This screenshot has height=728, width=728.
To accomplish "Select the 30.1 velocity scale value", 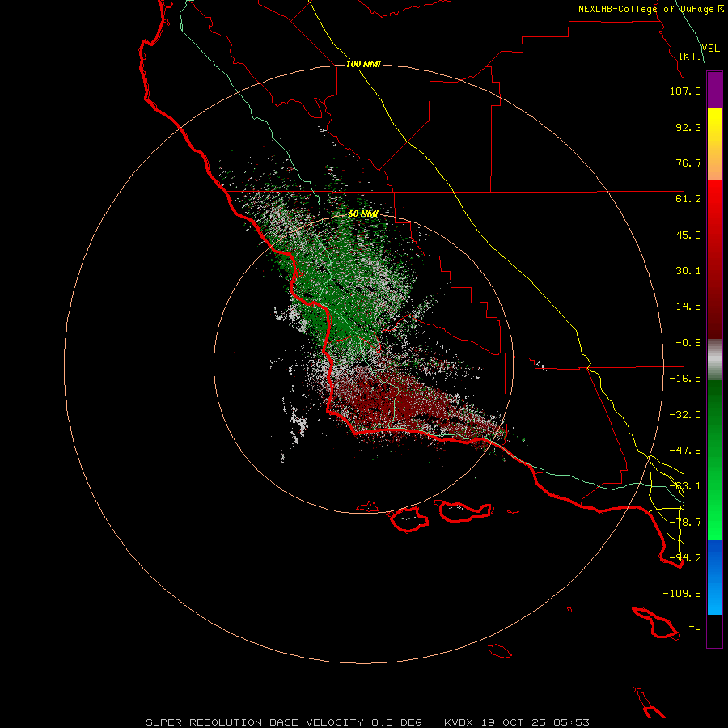I will 688,271.
